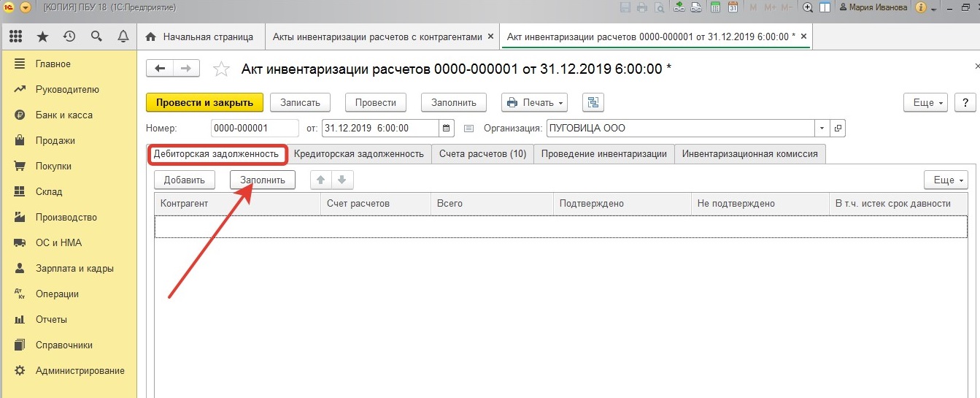The width and height of the screenshot is (980, 398).
Task: Click the zoom magnifier in top toolbar
Action: (x=808, y=7)
